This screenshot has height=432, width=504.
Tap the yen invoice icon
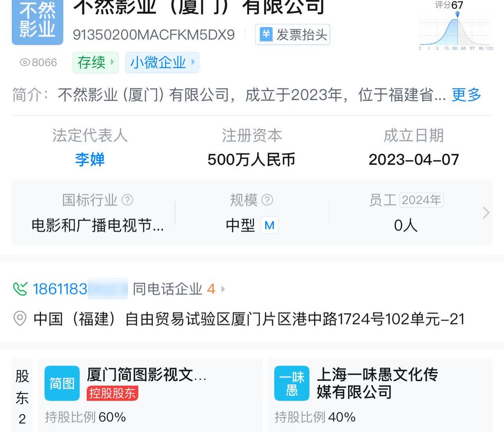click(x=266, y=35)
